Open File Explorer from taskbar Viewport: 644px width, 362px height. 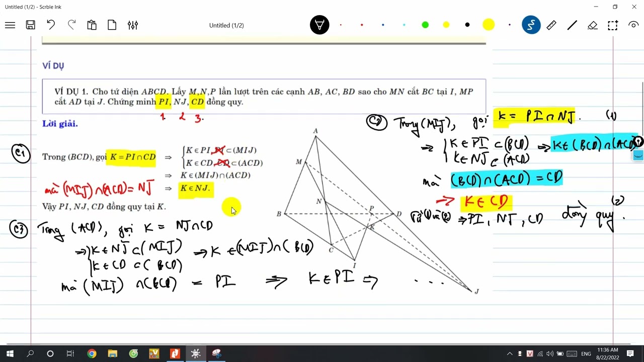point(112,354)
